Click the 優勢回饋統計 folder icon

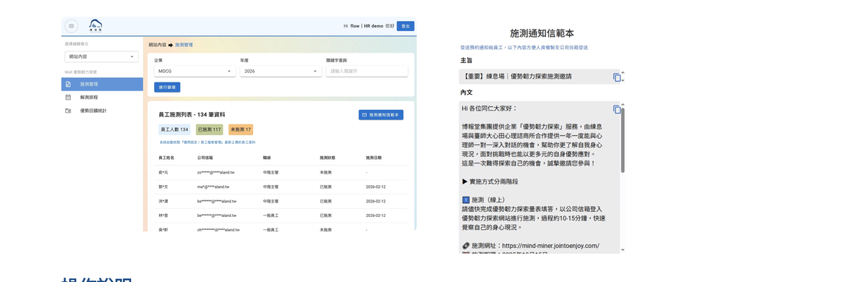68,111
